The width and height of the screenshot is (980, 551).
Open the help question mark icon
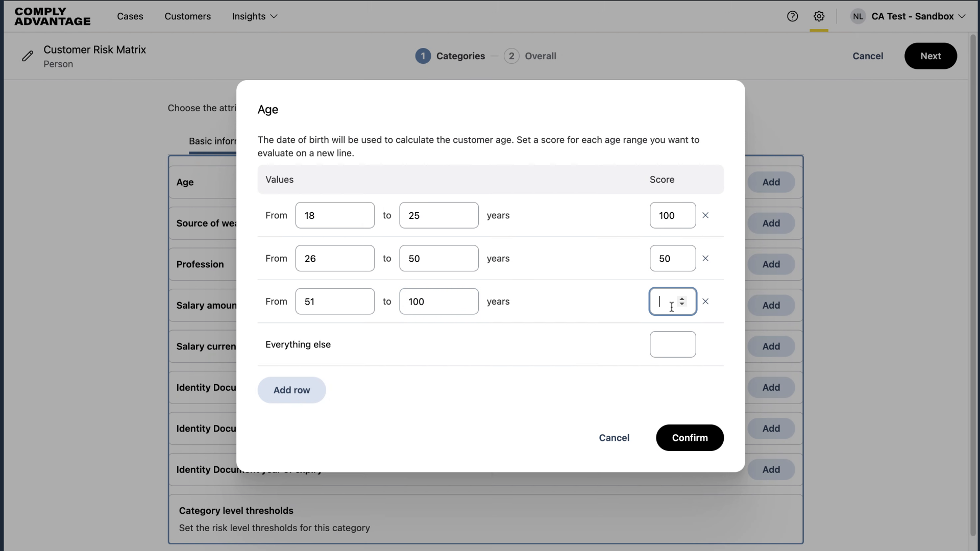(793, 16)
